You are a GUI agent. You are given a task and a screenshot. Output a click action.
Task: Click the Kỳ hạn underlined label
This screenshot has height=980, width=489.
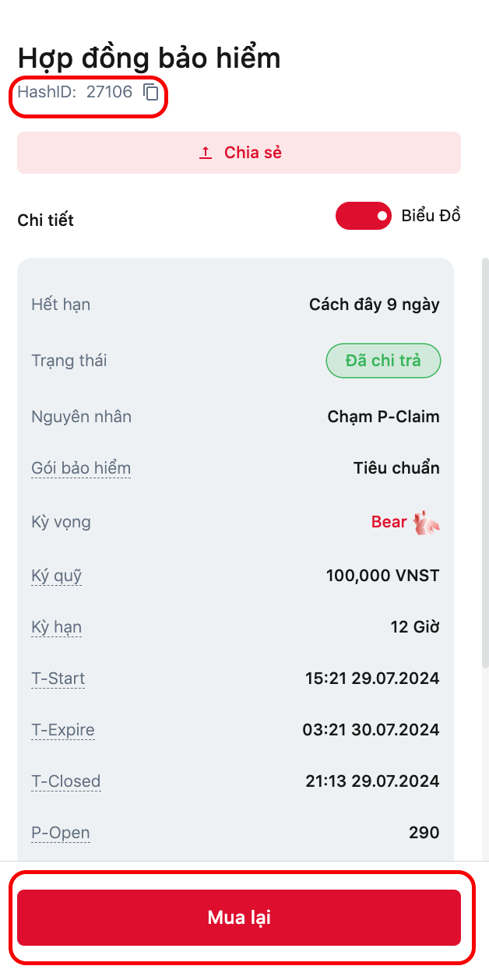[x=57, y=627]
